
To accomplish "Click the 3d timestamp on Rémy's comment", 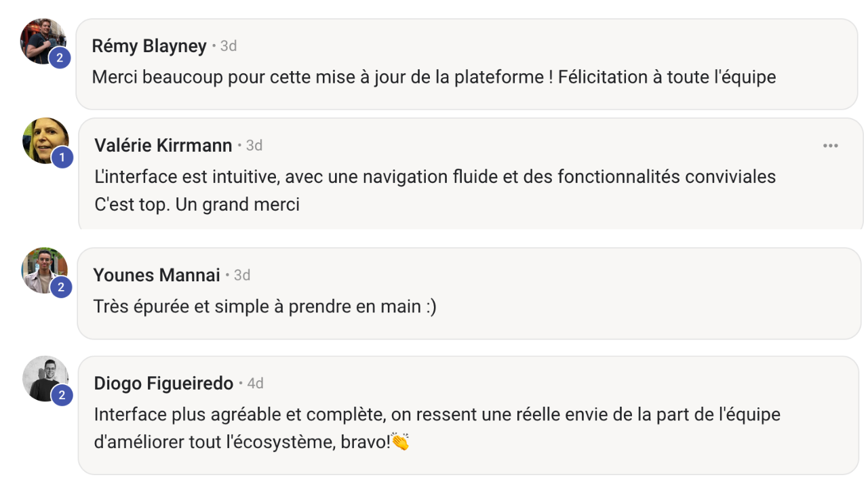I will pos(229,46).
